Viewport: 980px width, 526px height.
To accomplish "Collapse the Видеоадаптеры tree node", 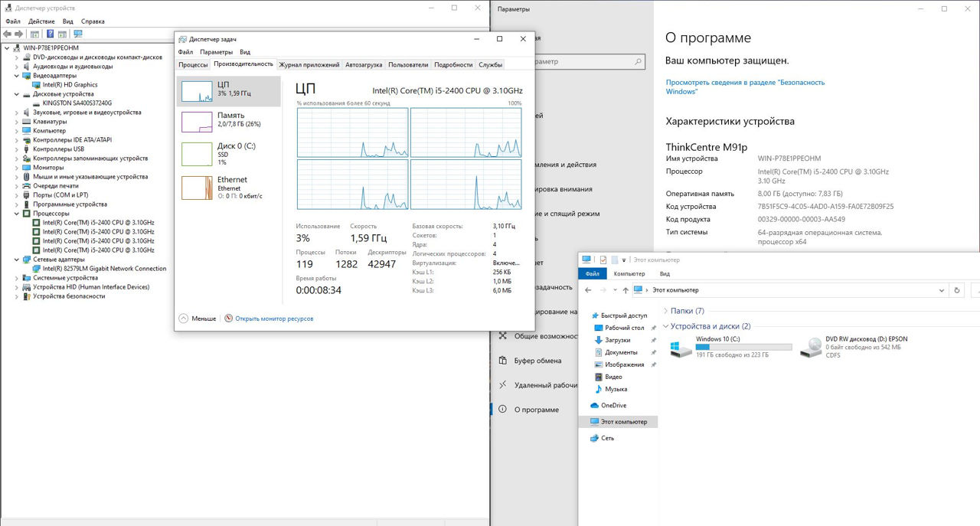I will [17, 76].
